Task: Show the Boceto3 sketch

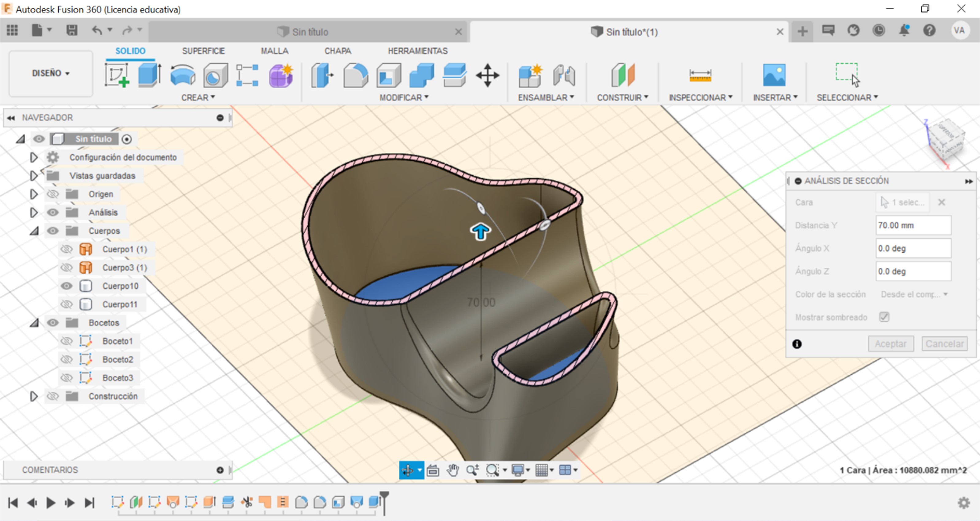Action: pos(67,377)
